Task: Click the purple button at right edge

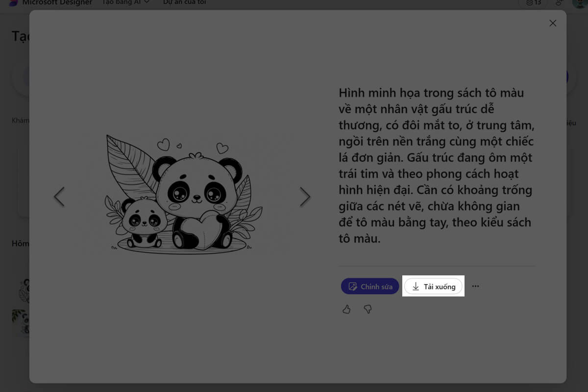Action: click(x=567, y=77)
